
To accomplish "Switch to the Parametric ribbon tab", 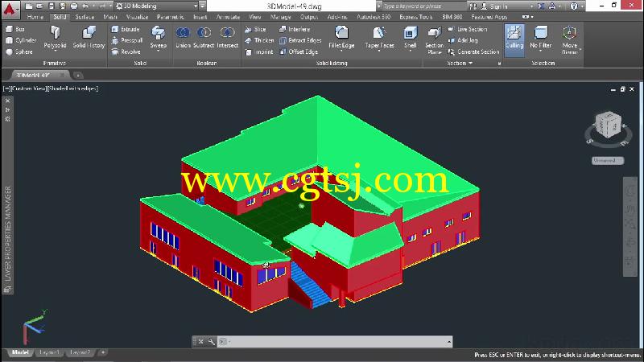I will click(171, 17).
